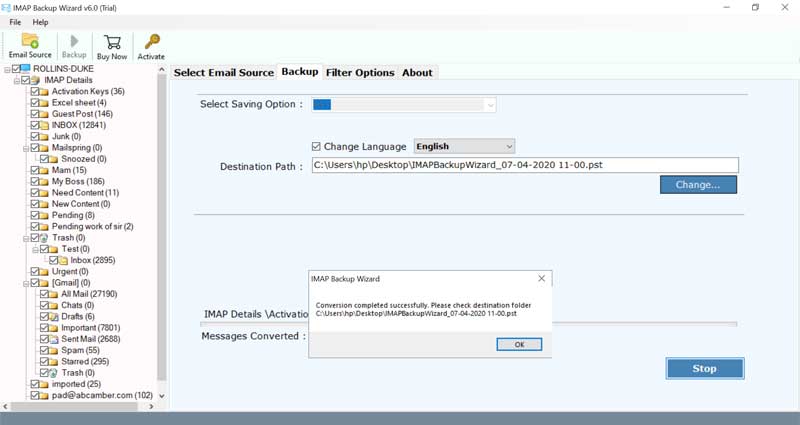Uncheck the Activation Keys folder checkbox
The image size is (800, 425).
(x=34, y=91)
